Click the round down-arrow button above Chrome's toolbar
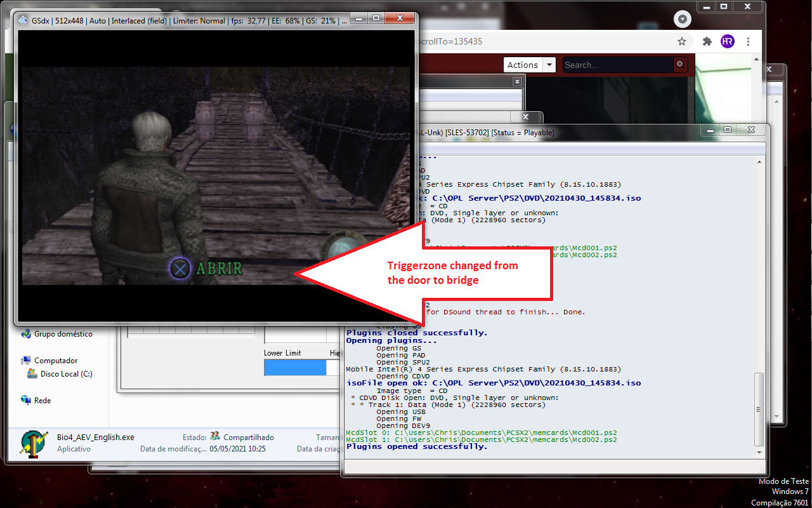Viewport: 812px width, 508px height. coord(682,19)
